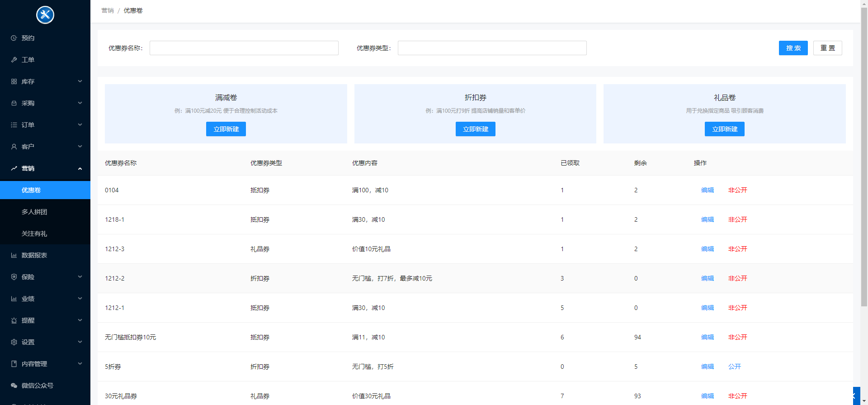Open the 关注有礼 submenu item
The width and height of the screenshot is (868, 405).
click(x=45, y=233)
